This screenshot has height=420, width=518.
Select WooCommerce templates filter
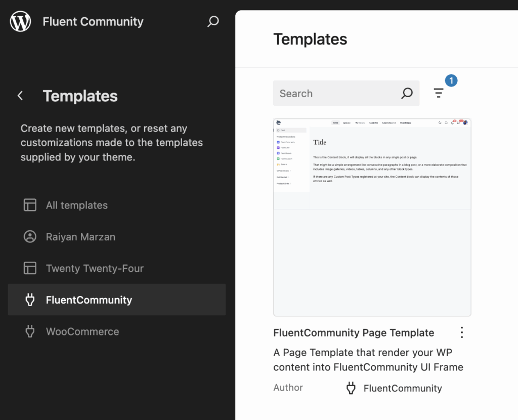point(117,331)
